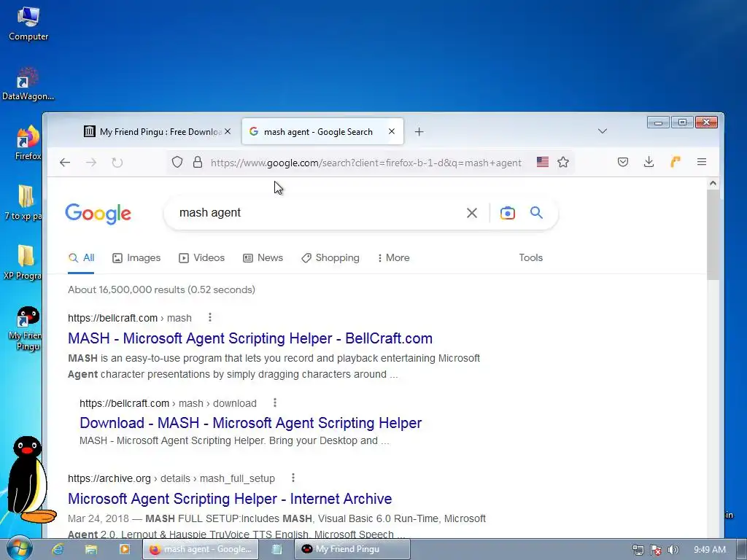747x560 pixels.
Task: Reload the page with refresh icon
Action: pos(117,163)
